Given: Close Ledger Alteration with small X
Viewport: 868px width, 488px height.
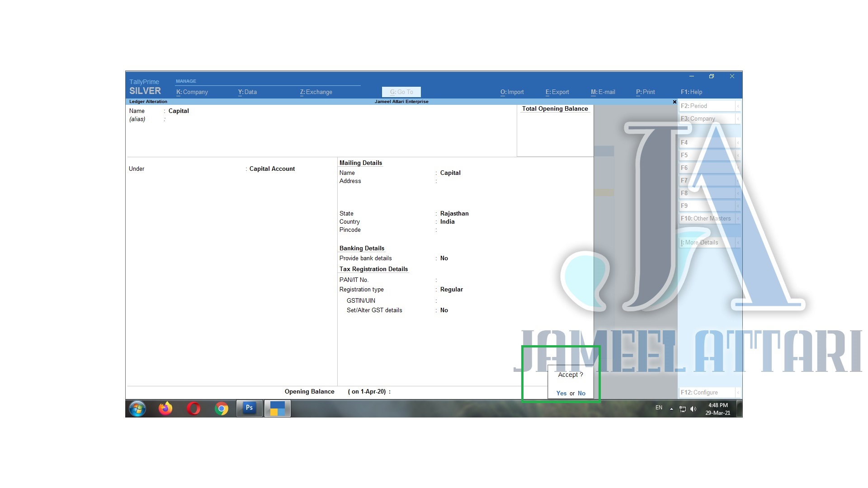Looking at the screenshot, I should [x=675, y=102].
